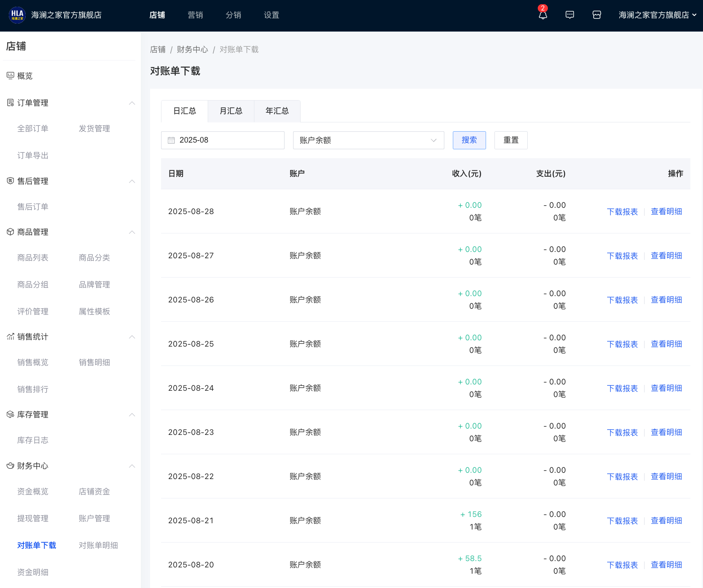Open 销售明细 in the sidebar
The height and width of the screenshot is (588, 703).
point(95,363)
